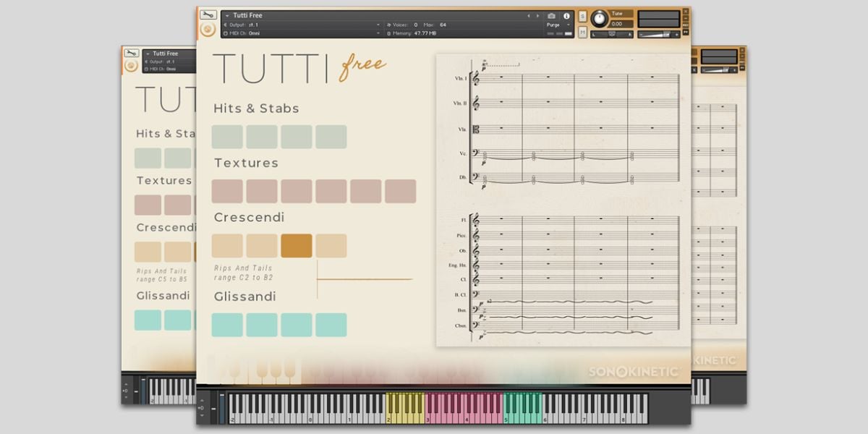The width and height of the screenshot is (868, 434).
Task: Toggle the M mute button
Action: pos(582,31)
